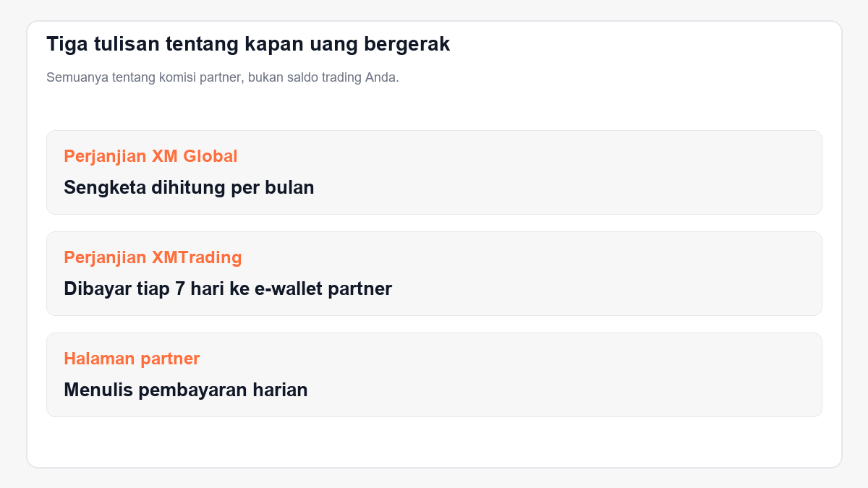Open the "Halaman partner" orange label
Screen dimensions: 868x488
(x=132, y=359)
